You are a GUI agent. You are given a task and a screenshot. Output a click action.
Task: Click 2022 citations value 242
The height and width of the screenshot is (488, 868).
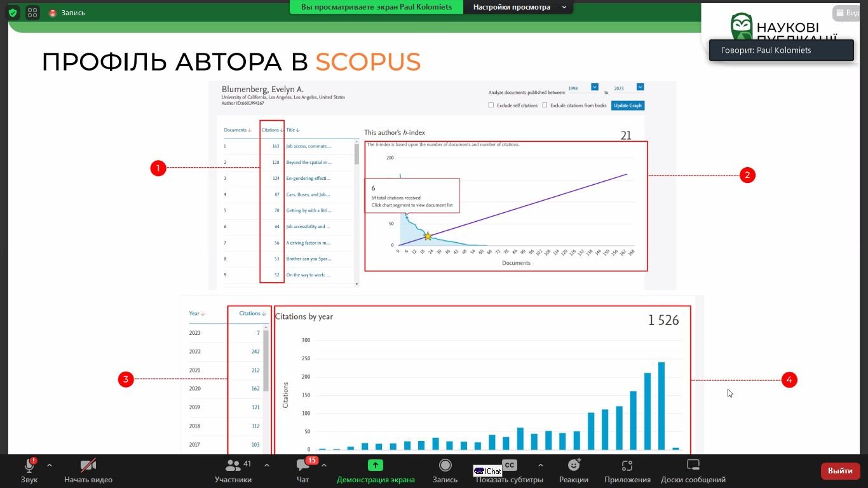point(255,351)
